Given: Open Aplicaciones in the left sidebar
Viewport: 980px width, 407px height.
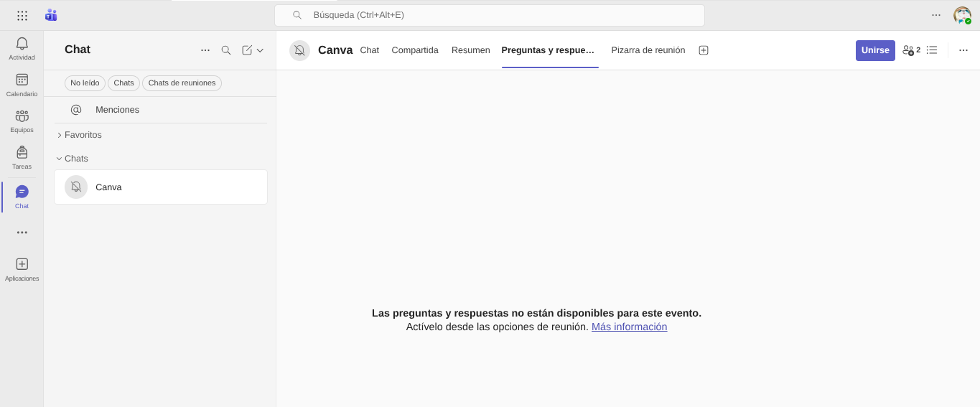Looking at the screenshot, I should pyautogui.click(x=22, y=269).
